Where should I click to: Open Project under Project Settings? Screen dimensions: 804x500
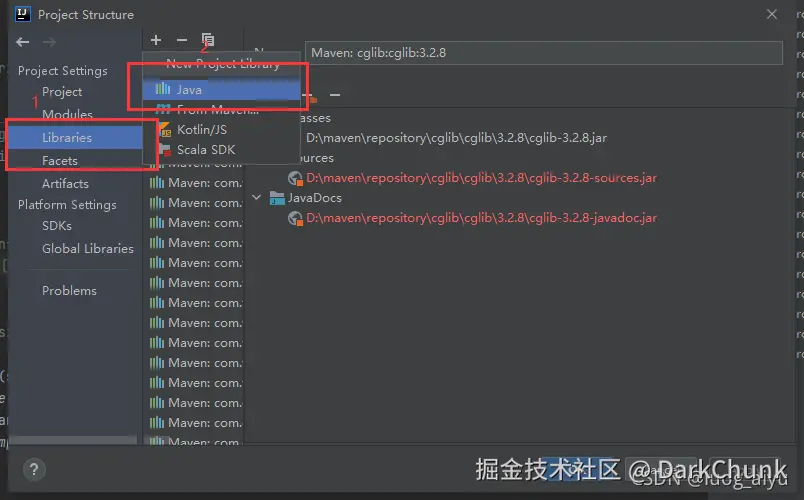point(62,92)
